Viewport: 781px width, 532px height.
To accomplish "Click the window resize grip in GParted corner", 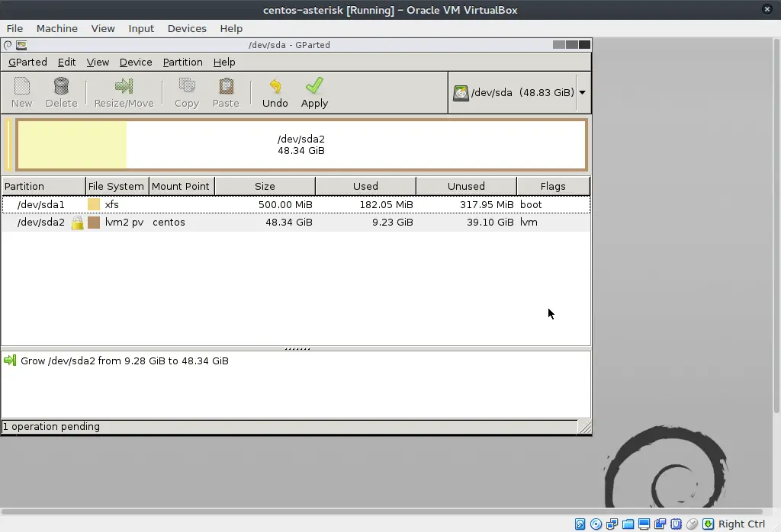I will point(585,427).
